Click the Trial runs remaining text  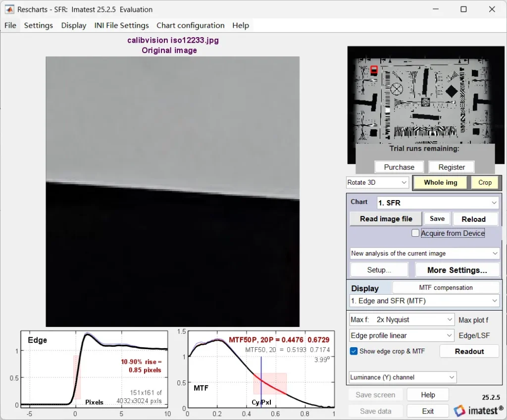[x=424, y=149]
